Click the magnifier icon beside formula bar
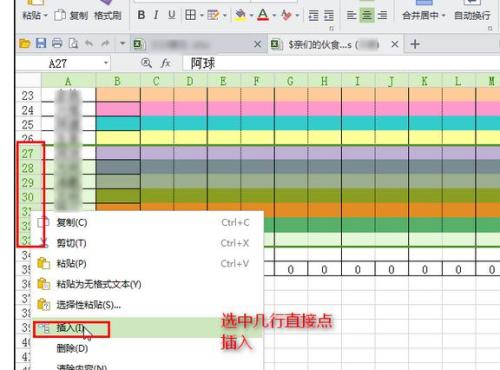500x370 pixels. [x=146, y=63]
